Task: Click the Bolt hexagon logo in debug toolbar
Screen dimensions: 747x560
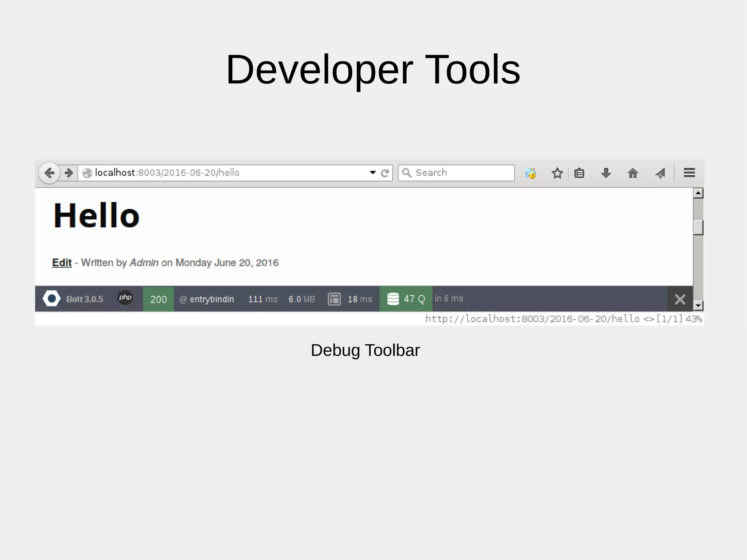Action: (52, 299)
